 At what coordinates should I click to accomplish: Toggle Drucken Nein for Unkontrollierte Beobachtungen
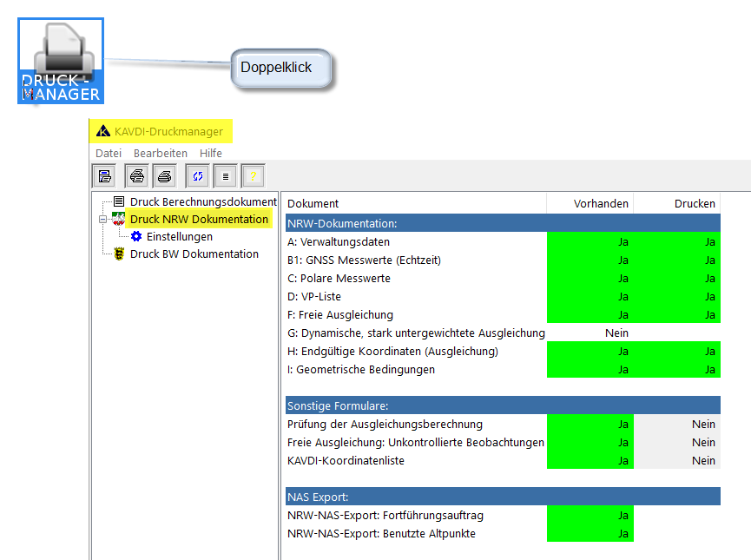click(x=677, y=442)
